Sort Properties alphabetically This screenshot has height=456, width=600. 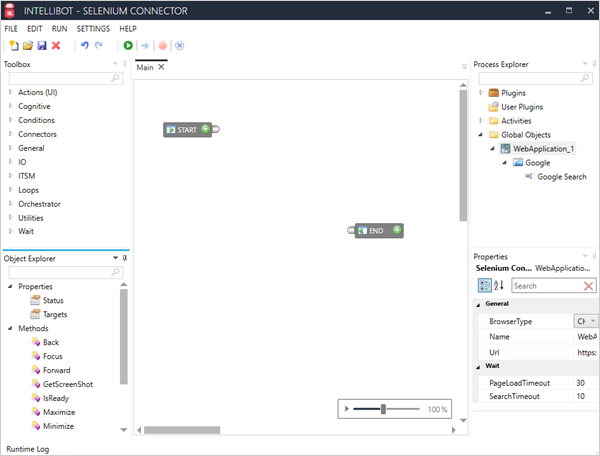tap(499, 285)
